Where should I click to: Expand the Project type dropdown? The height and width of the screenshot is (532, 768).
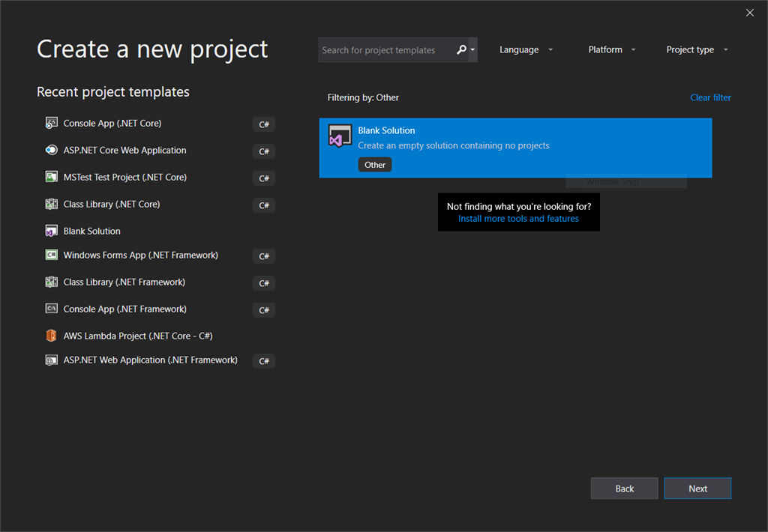coord(697,50)
